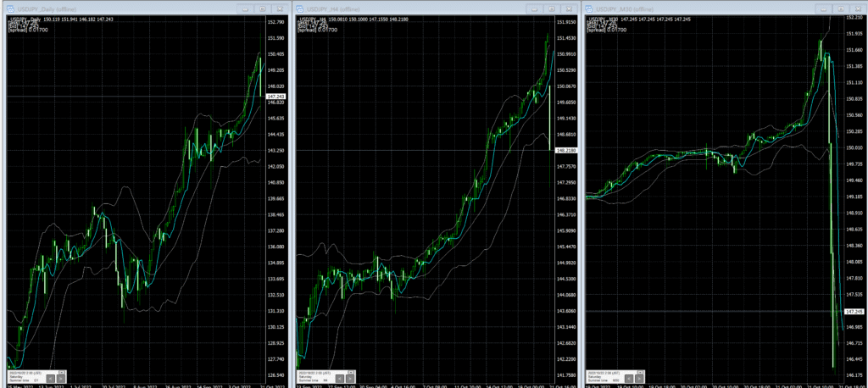The width and height of the screenshot is (868, 388).
Task: Collapse the M30 chart info panel arrow
Action: pos(642,372)
